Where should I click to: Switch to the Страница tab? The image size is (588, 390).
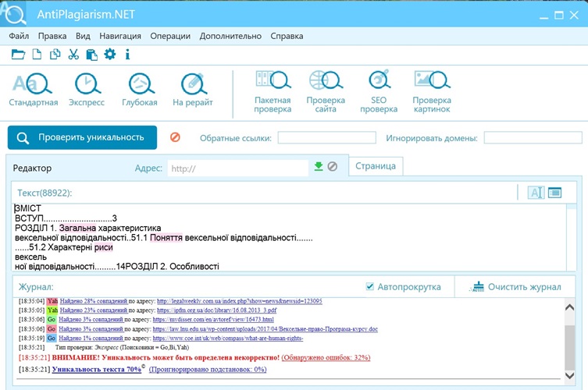[x=376, y=166]
